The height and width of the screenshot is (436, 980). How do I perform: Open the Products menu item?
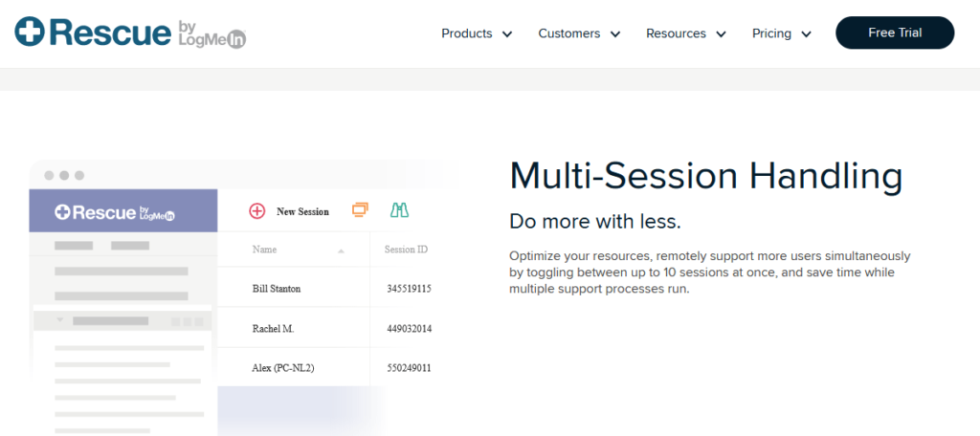[467, 33]
